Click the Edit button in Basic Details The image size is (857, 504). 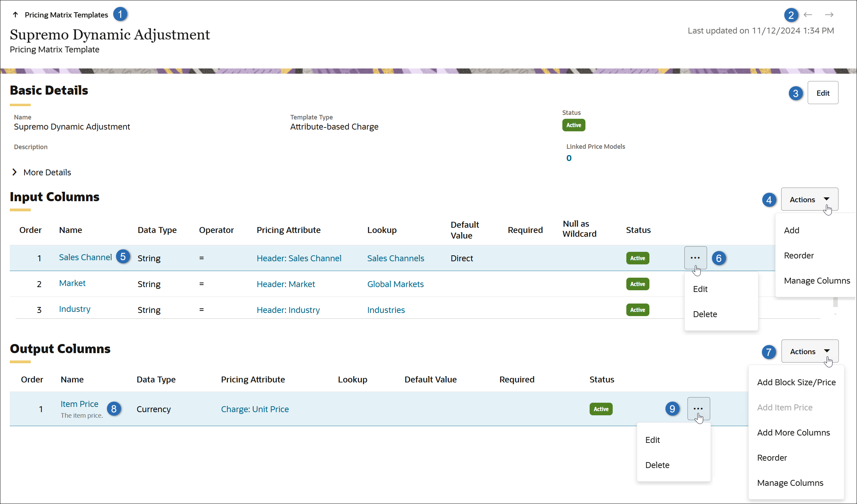[x=823, y=93]
